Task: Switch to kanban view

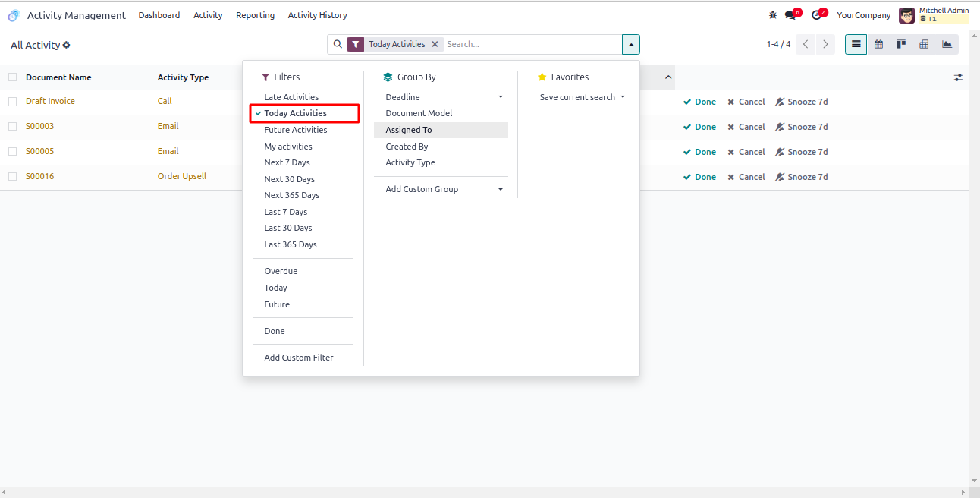Action: point(901,44)
